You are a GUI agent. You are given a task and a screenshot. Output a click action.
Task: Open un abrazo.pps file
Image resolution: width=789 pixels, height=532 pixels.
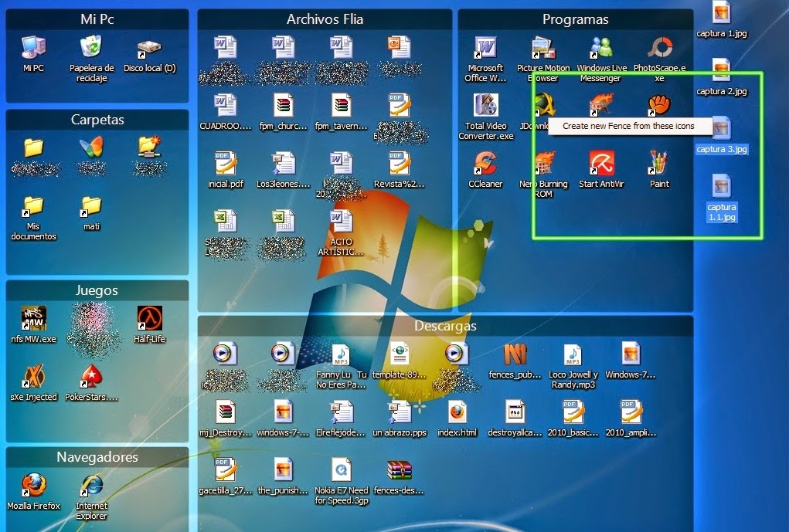[400, 413]
